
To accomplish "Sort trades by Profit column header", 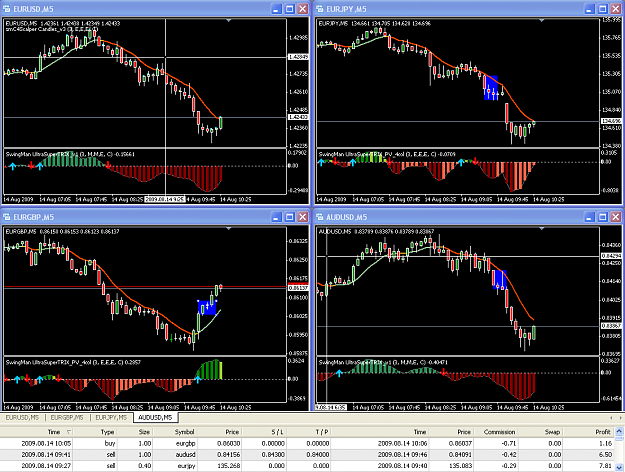I will pyautogui.click(x=589, y=432).
